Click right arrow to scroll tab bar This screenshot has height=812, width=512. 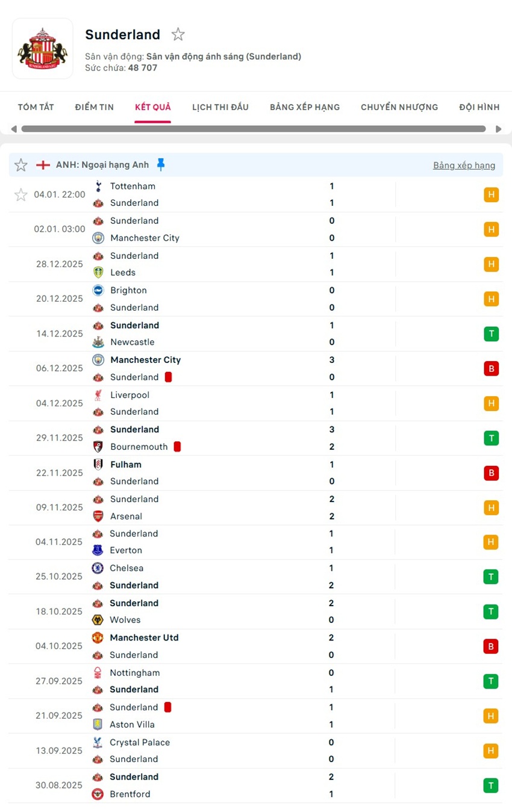click(499, 128)
